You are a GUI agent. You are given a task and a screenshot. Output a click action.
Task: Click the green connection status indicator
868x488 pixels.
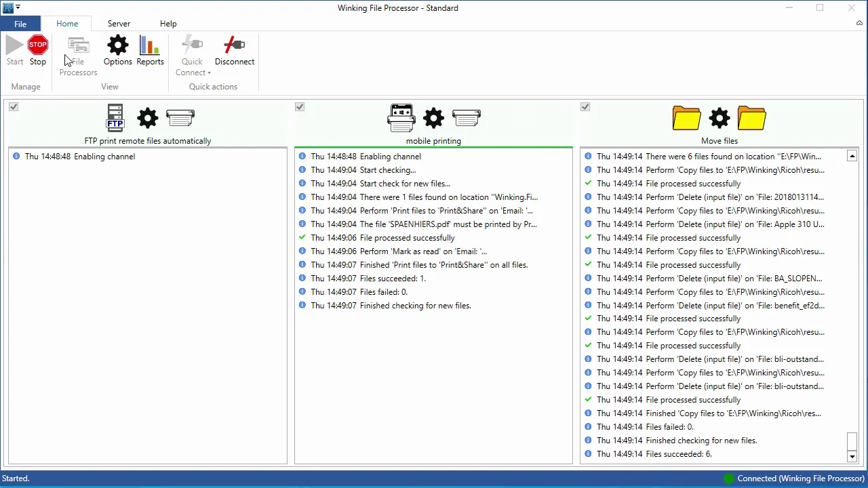(x=729, y=479)
